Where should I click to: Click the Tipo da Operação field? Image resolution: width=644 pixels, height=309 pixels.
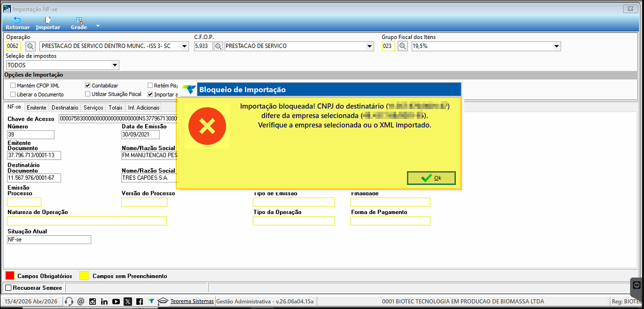[294, 221]
